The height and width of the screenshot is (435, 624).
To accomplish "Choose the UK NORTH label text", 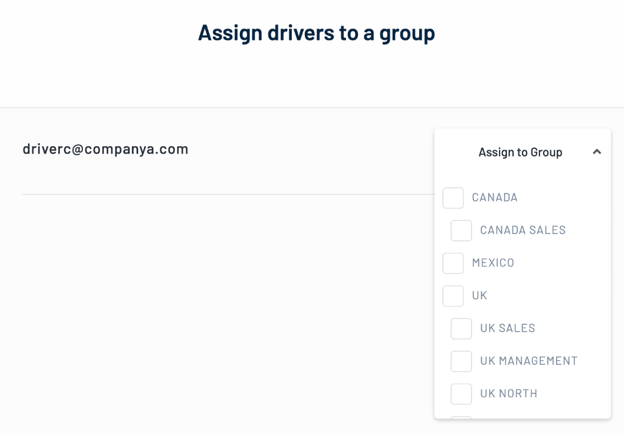I will click(x=509, y=394).
